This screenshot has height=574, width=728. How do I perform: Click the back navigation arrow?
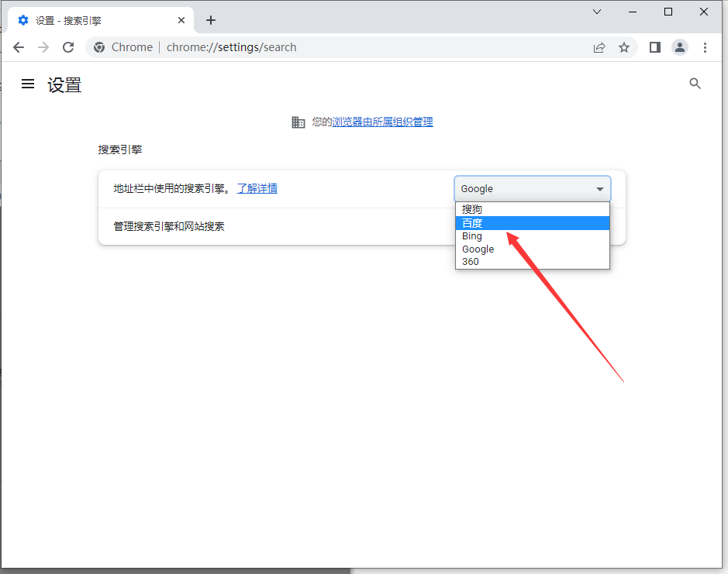pyautogui.click(x=19, y=47)
